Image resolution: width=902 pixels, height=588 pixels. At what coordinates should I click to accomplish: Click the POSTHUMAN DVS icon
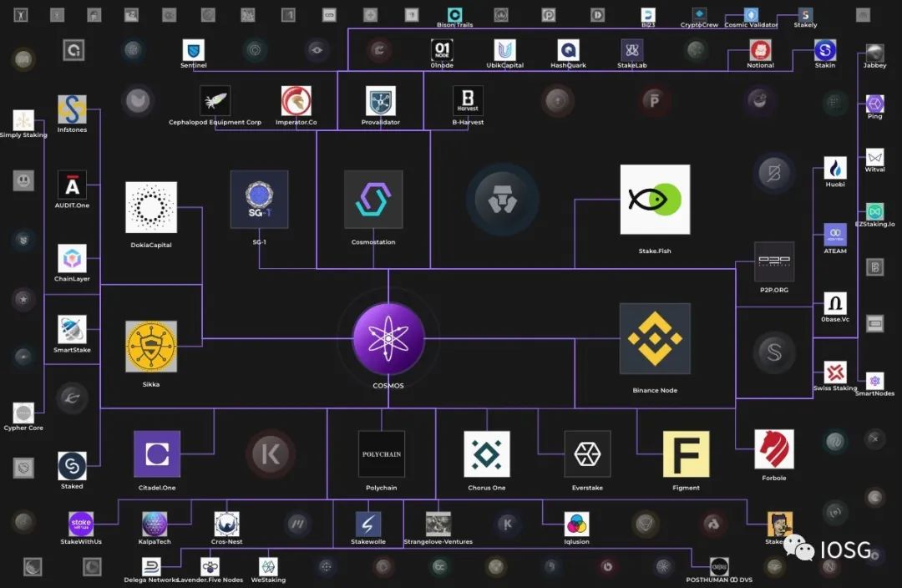coord(719,567)
